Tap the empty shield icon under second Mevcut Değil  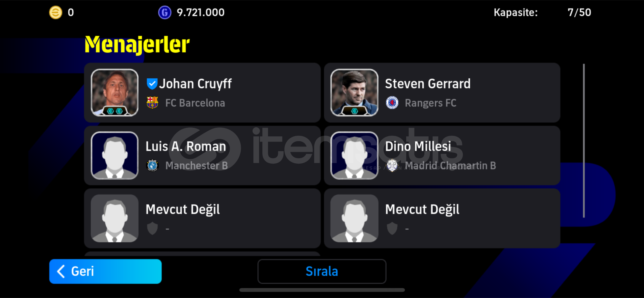coord(392,228)
